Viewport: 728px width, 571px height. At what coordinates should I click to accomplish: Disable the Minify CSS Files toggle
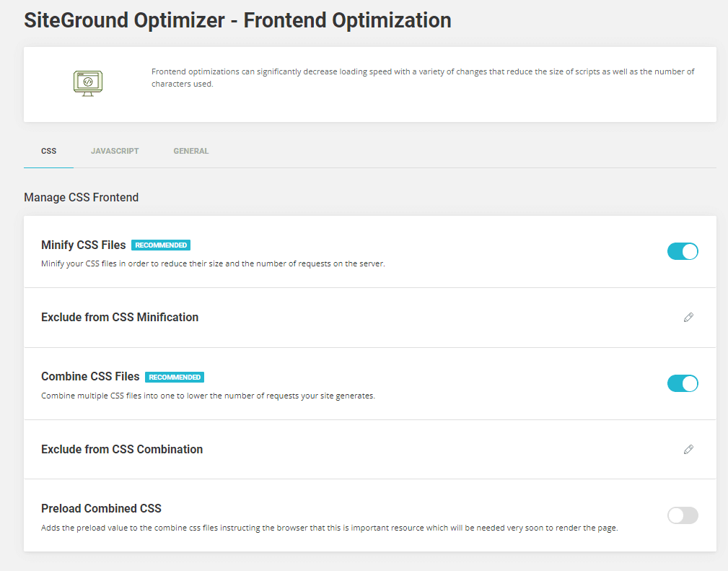pyautogui.click(x=683, y=251)
